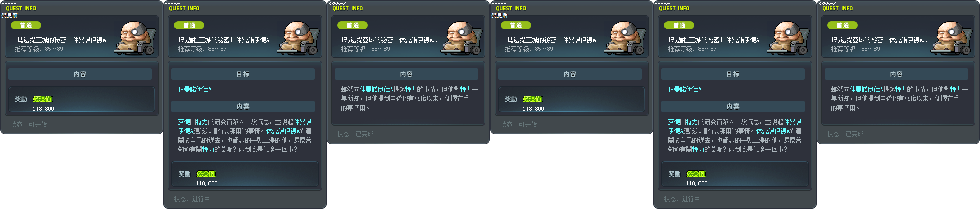The height and width of the screenshot is (209, 980).
Task: Click the 经验值 reward label in the second 3355-1 panel
Action: pos(696,174)
